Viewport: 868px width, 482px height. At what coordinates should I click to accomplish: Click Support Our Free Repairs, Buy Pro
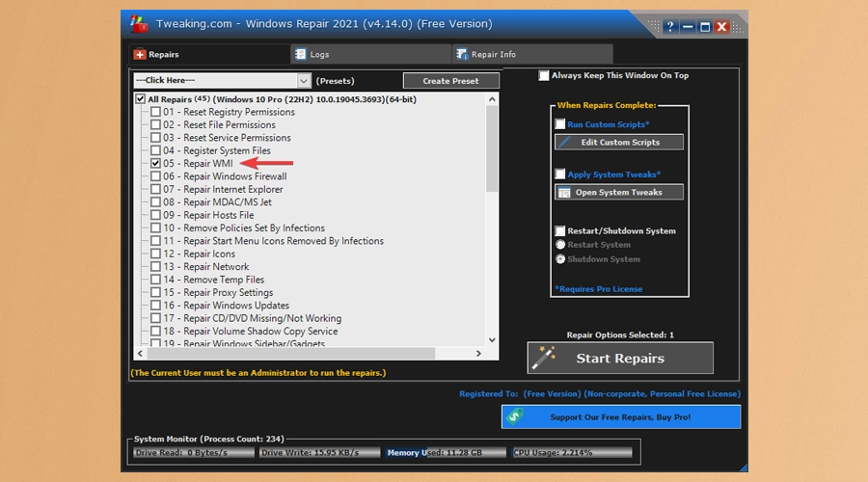[x=621, y=416]
